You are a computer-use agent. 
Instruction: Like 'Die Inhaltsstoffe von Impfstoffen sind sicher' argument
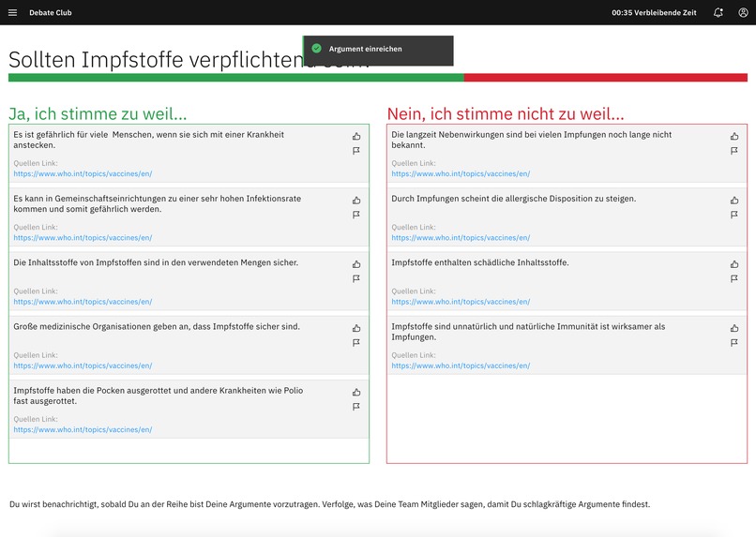tap(356, 264)
